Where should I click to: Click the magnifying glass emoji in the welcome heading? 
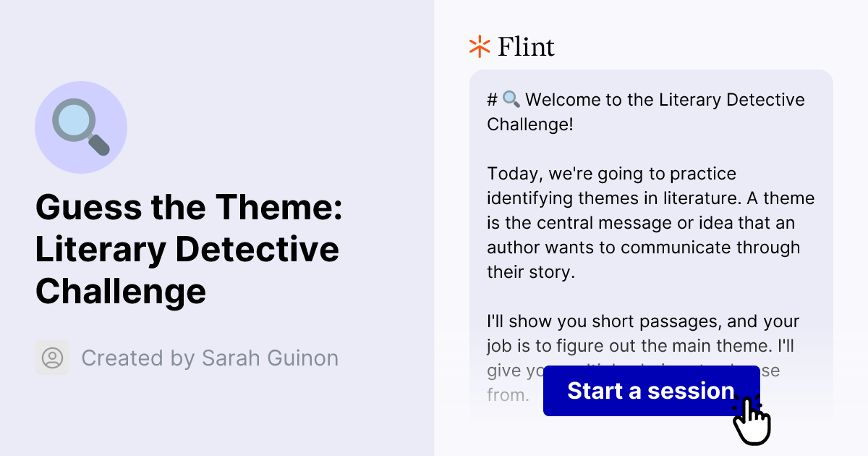point(511,99)
